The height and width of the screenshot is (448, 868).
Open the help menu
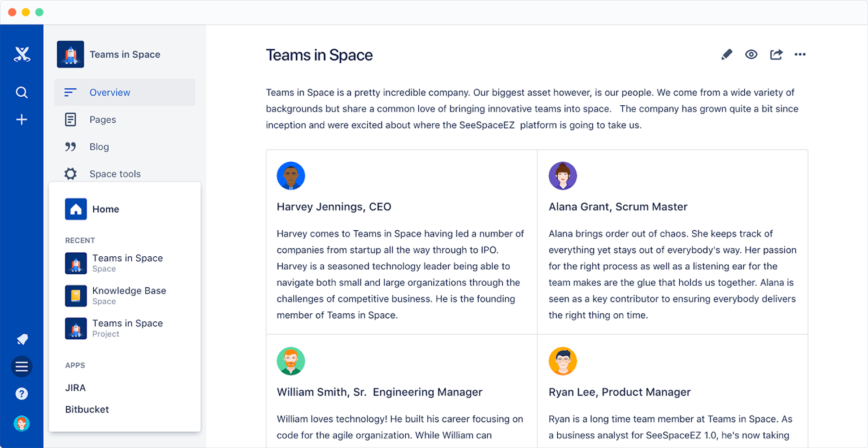[x=21, y=394]
